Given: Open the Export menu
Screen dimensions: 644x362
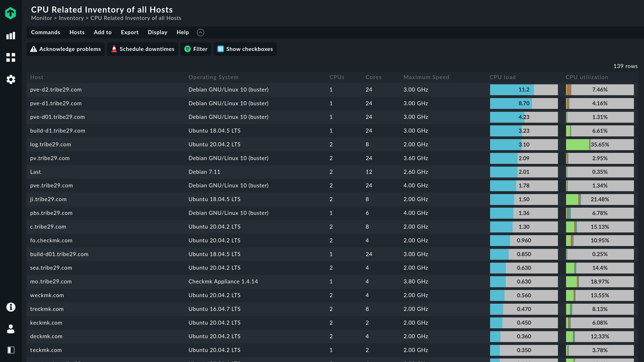Looking at the screenshot, I should (x=130, y=33).
